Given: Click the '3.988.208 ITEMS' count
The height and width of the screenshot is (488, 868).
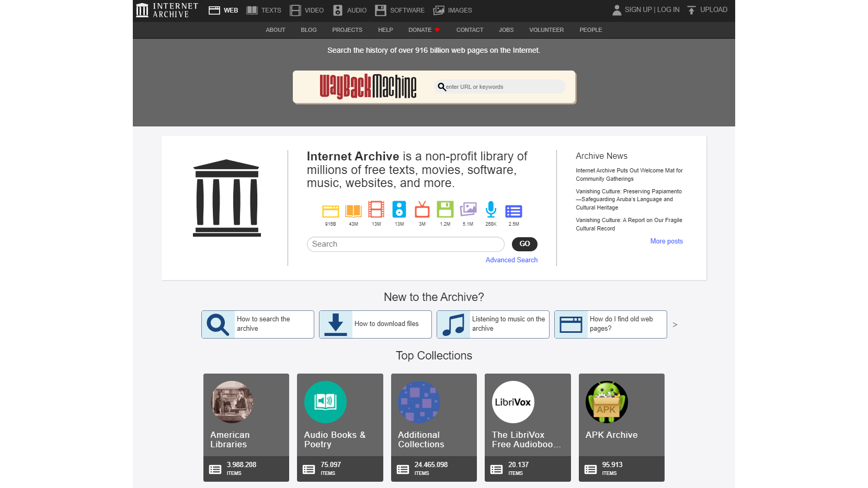Looking at the screenshot, I should 241,468.
